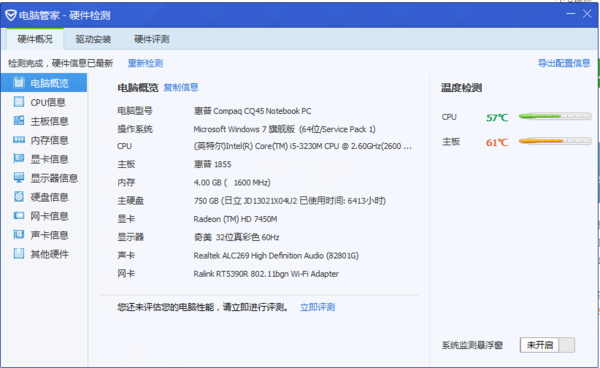This screenshot has width=600, height=368.
Task: Select 网卡信息 label in sidebar
Action: [50, 216]
